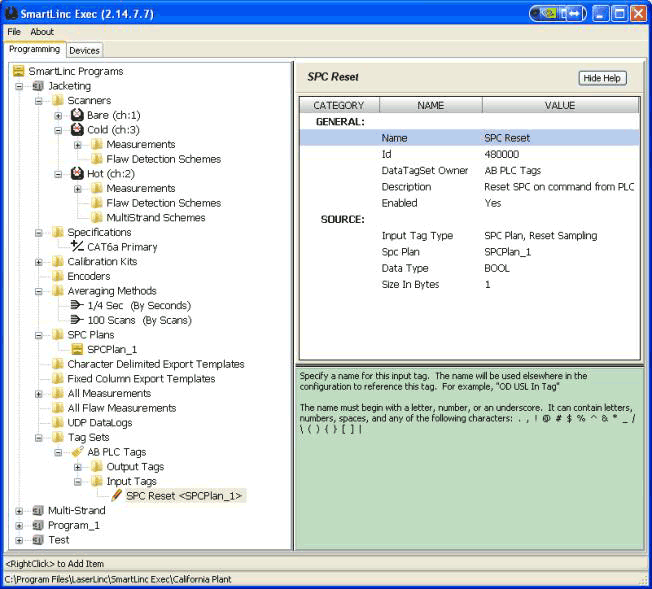Click the Cold scanner icon
The width and height of the screenshot is (652, 589).
[77, 130]
